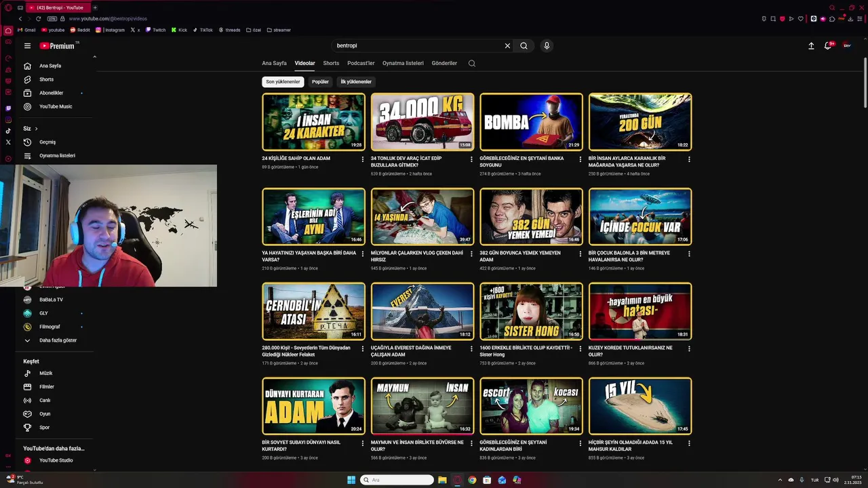Open Chrome from the taskbar
Image resolution: width=868 pixels, height=488 pixels.
(472, 480)
